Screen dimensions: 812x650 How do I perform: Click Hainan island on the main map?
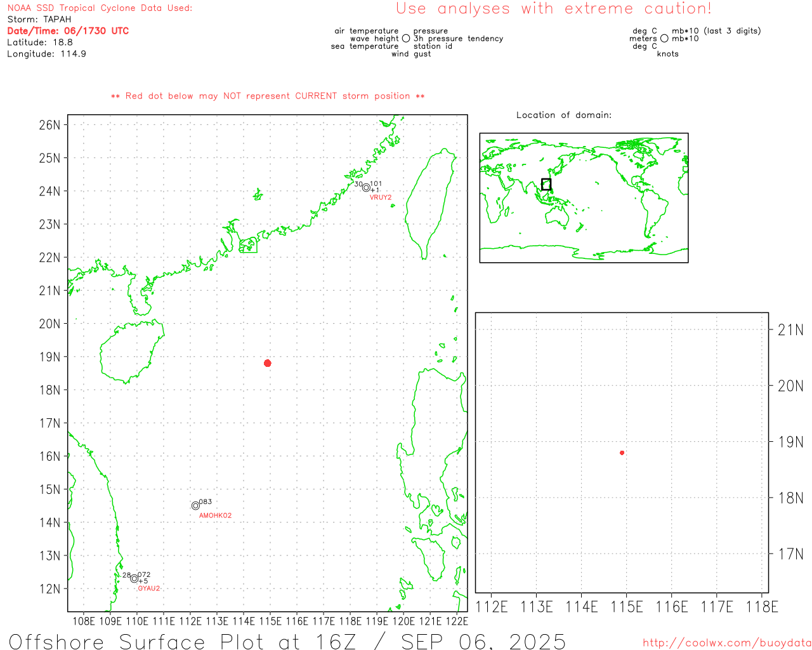click(131, 352)
